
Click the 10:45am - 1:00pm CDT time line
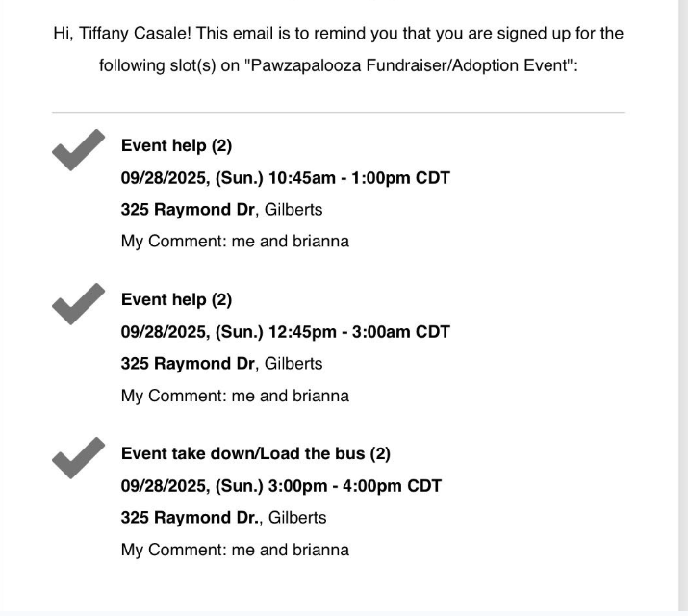coord(285,178)
